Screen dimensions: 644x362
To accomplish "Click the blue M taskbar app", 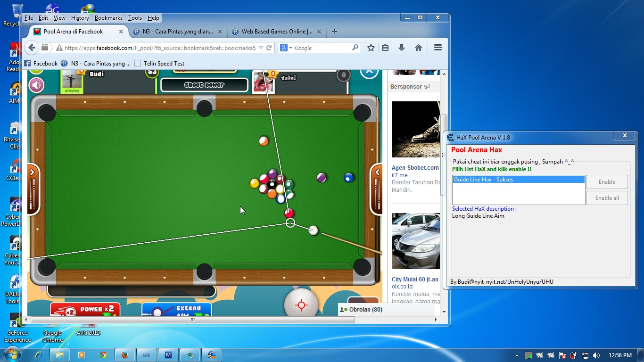I will tap(168, 355).
